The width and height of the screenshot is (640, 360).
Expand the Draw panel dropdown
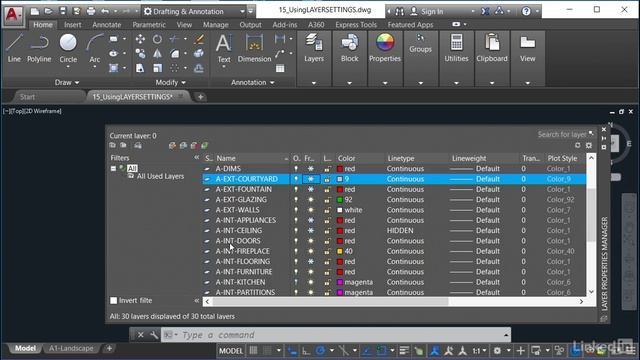(67, 82)
